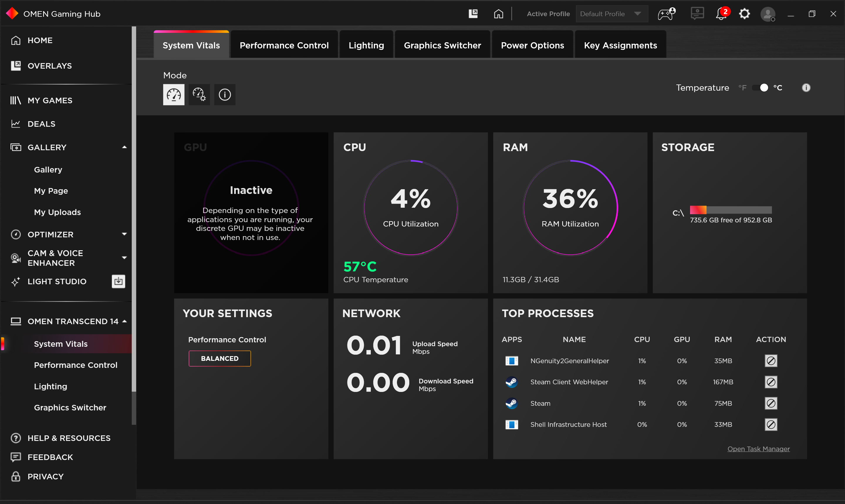End the Steam Client WebHelper process
Viewport: 845px width, 504px height.
(x=770, y=382)
